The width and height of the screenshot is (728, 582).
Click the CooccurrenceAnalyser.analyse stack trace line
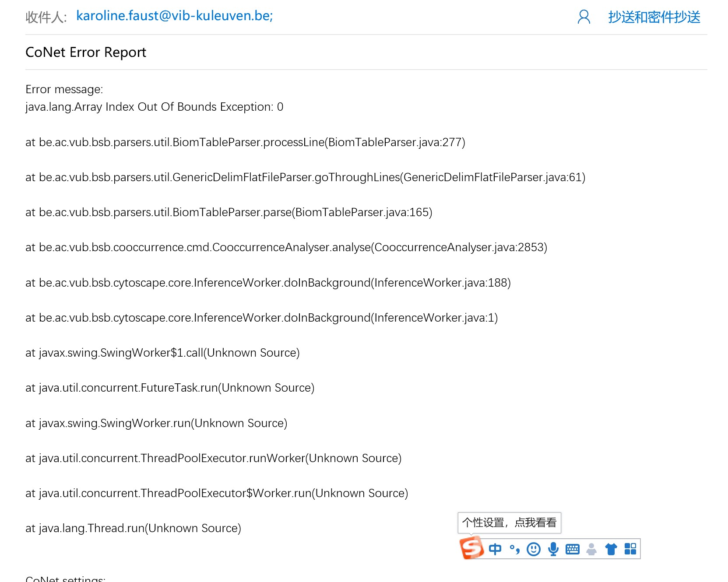pyautogui.click(x=286, y=247)
